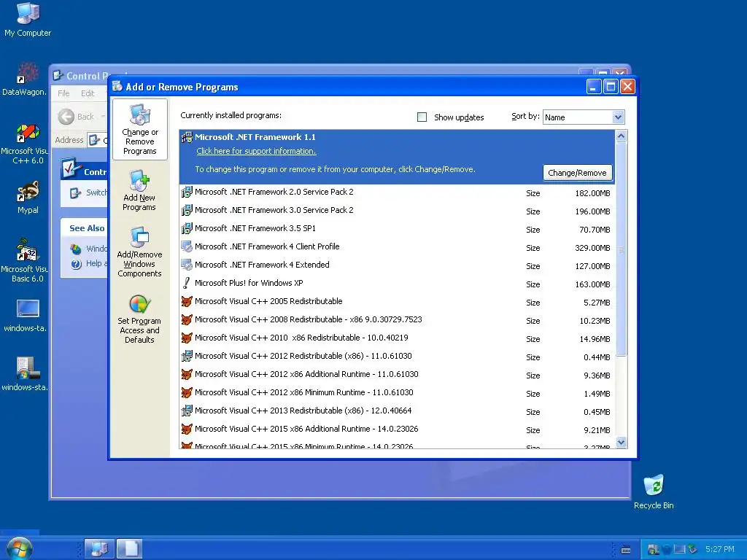747x560 pixels.
Task: Select Visual C++ 2005 Redistributable row text
Action: point(268,301)
